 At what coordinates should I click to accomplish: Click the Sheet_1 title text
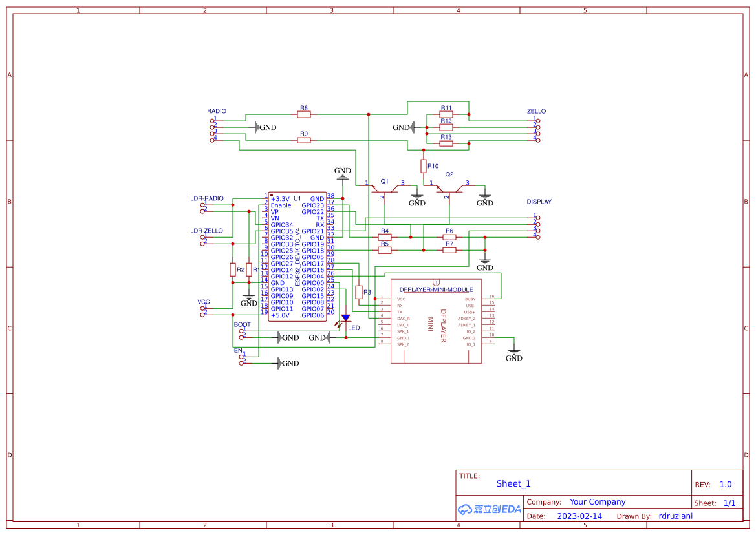[513, 483]
